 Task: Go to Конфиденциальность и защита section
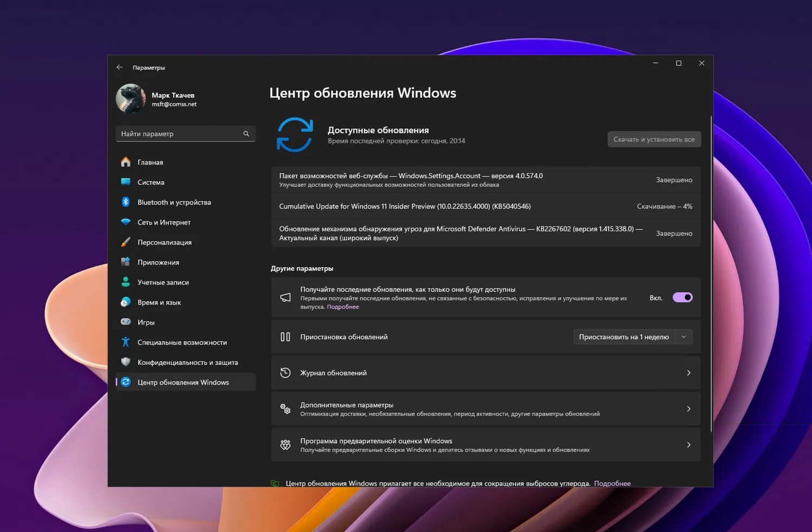tap(186, 362)
